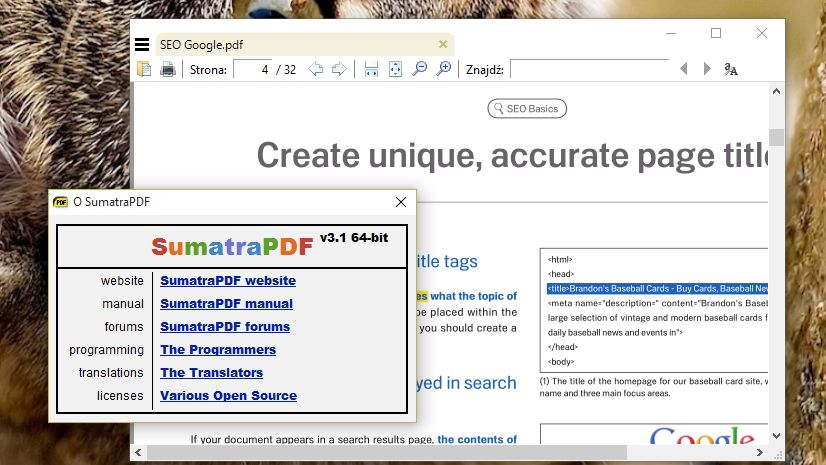
Task: Click the Zoom In magnifier icon
Action: click(x=444, y=69)
